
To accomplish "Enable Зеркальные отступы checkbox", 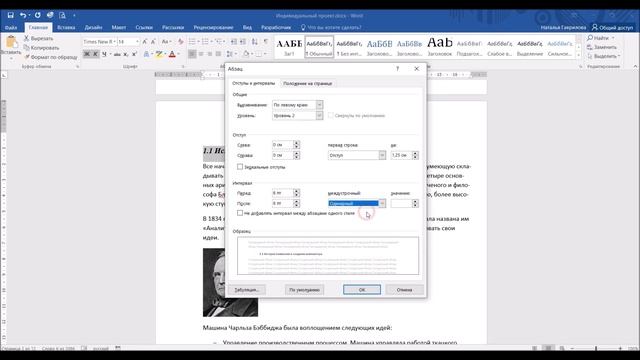I will (x=240, y=167).
